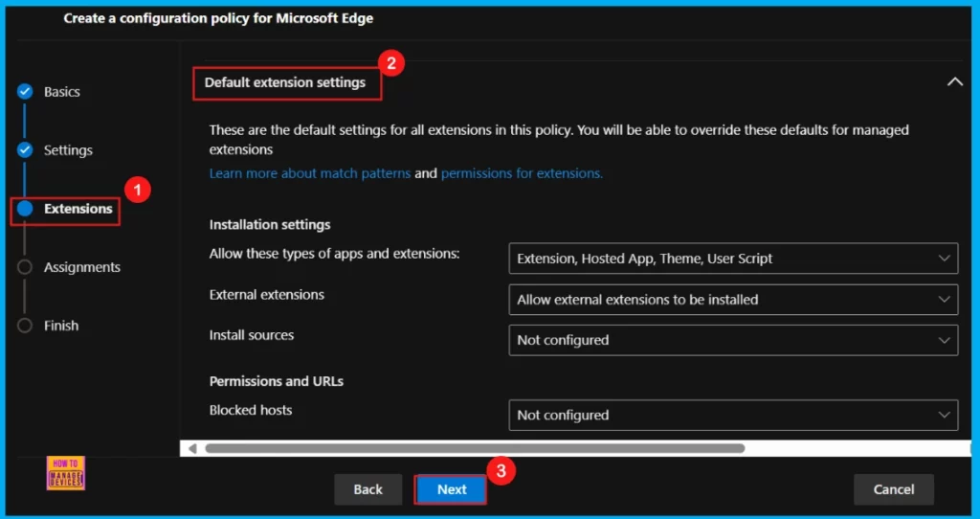
Task: Collapse the Default extension settings section
Action: [x=954, y=82]
